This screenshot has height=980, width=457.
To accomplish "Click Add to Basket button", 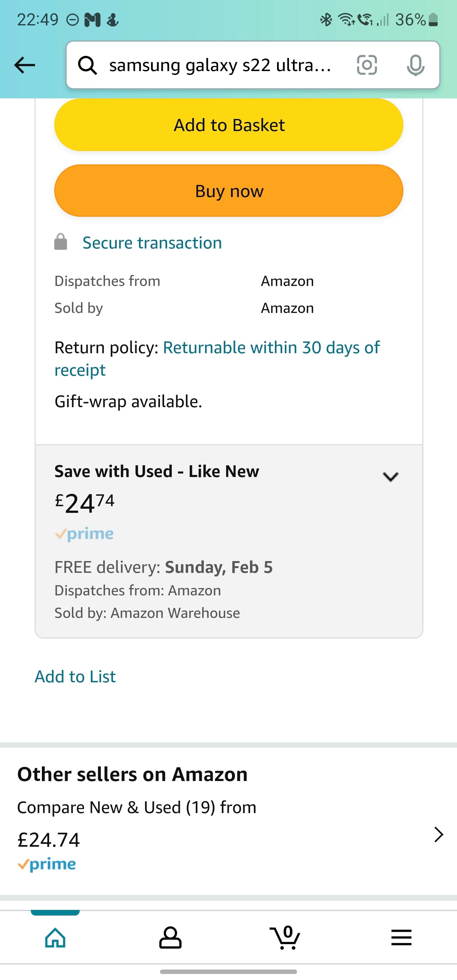I will pyautogui.click(x=229, y=125).
